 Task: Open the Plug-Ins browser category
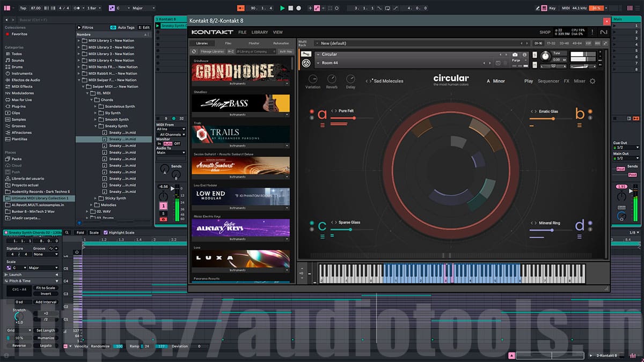pos(19,106)
